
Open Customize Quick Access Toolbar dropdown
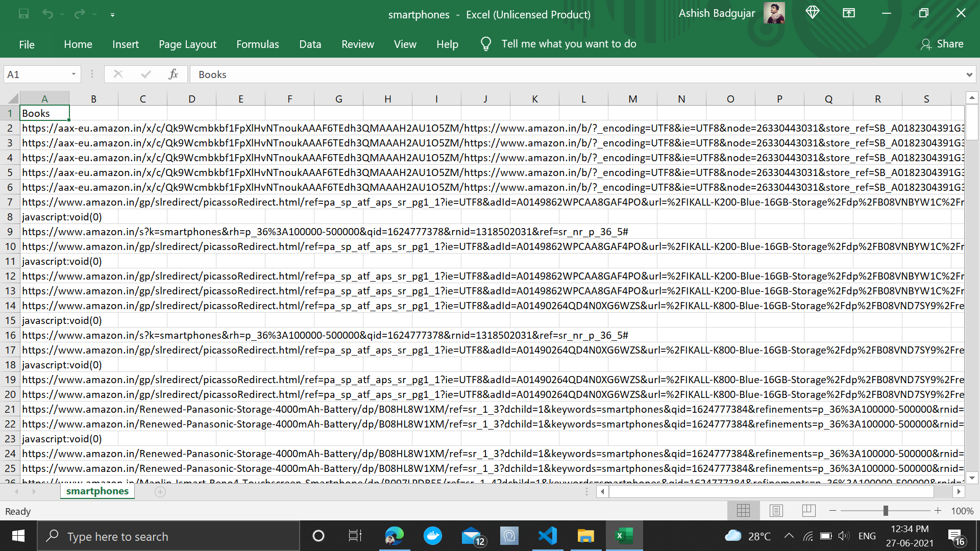[x=112, y=15]
